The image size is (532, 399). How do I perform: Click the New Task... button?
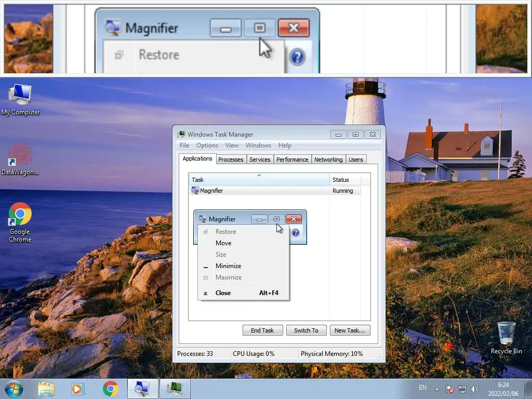click(350, 330)
